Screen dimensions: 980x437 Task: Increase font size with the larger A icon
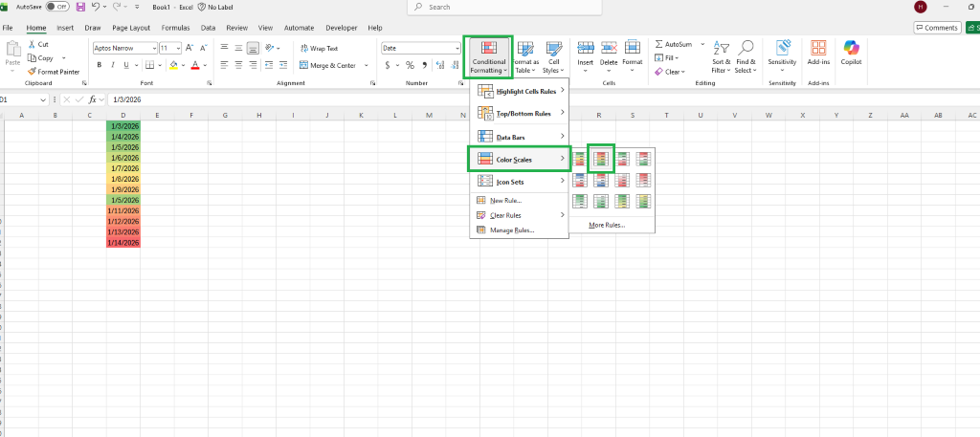coord(189,48)
